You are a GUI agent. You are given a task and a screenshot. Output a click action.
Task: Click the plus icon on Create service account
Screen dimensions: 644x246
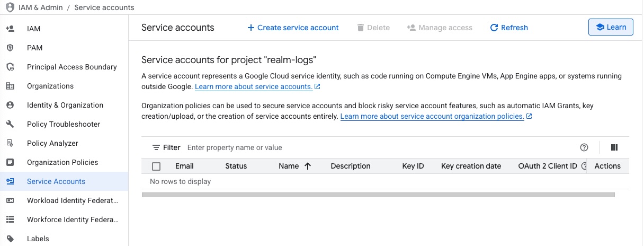pos(251,28)
